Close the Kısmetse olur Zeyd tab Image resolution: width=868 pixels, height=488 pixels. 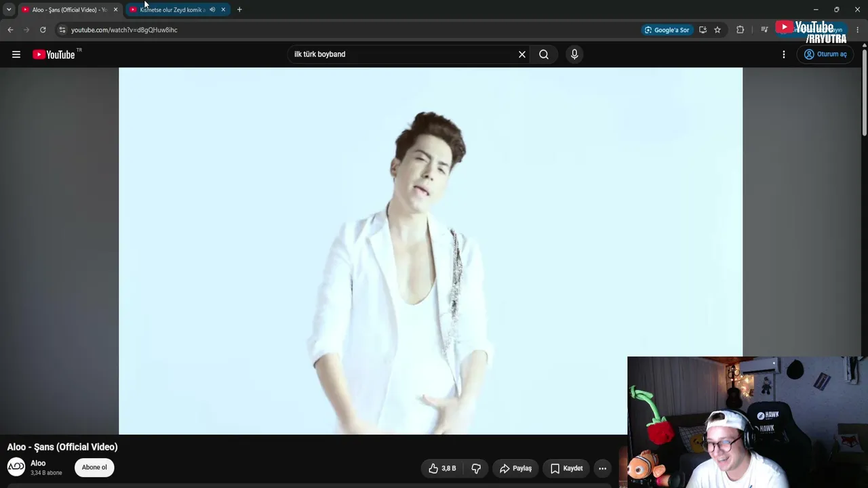[x=223, y=9]
